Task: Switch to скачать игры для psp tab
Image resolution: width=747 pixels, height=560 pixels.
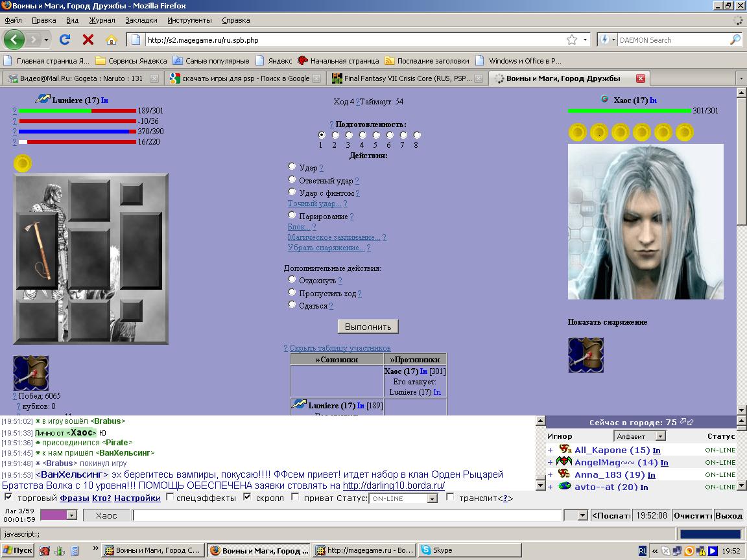Action: point(245,78)
